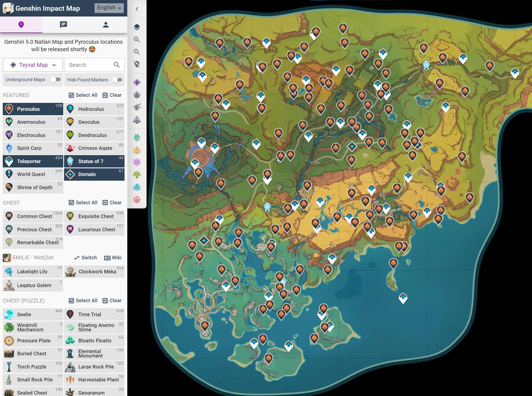
Task: Click the zoom-out magnifier icon
Action: click(137, 52)
